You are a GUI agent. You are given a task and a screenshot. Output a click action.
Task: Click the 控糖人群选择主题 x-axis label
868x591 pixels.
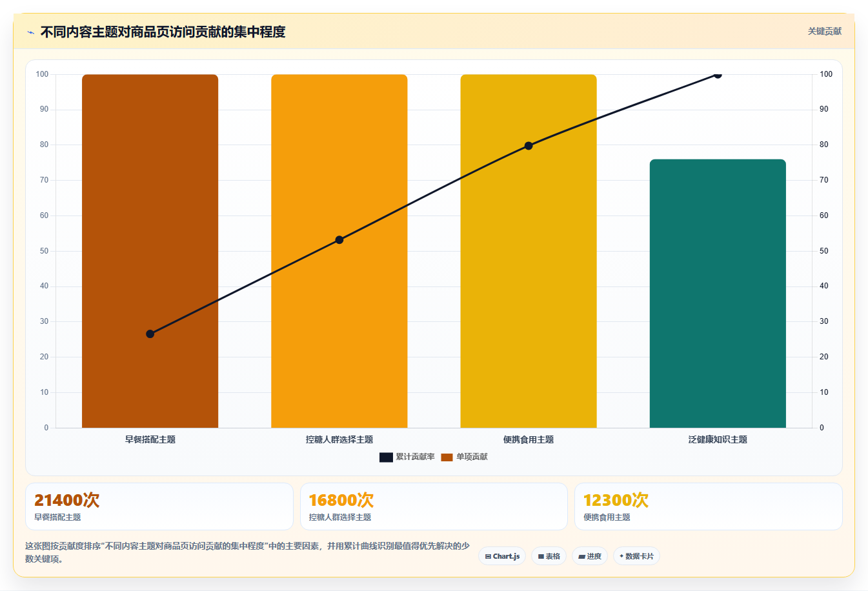339,439
